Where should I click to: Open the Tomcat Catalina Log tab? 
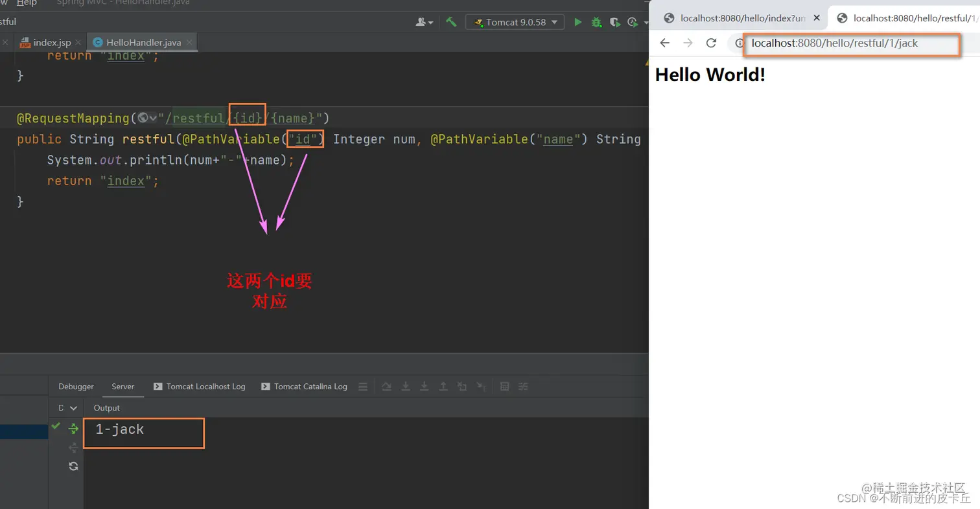pyautogui.click(x=304, y=387)
